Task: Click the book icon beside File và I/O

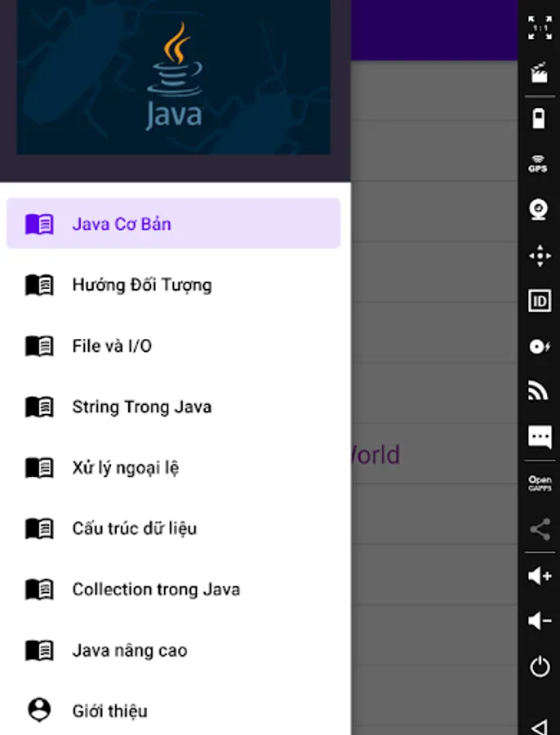Action: [x=39, y=346]
